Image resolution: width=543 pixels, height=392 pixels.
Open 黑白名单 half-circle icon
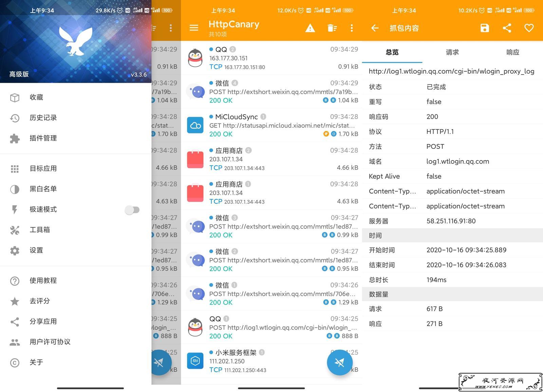15,189
